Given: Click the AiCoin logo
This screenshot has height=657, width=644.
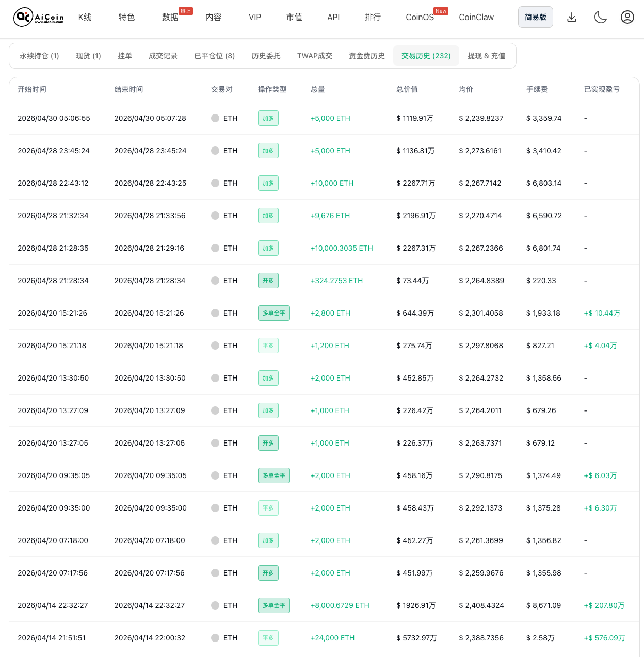Looking at the screenshot, I should 39,17.
